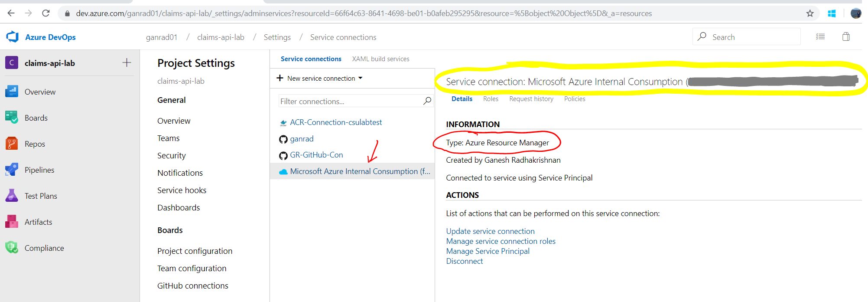The image size is (868, 302).
Task: Expand the New service connection dropdown
Action: click(x=360, y=78)
